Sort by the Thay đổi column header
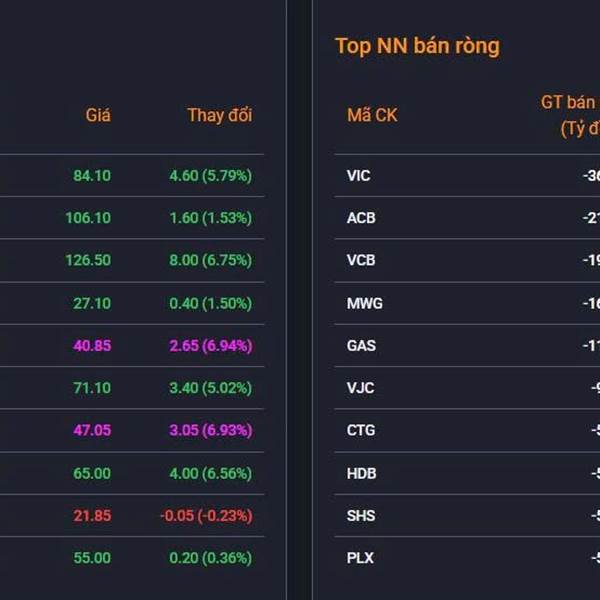The height and width of the screenshot is (600, 600). coord(219,115)
